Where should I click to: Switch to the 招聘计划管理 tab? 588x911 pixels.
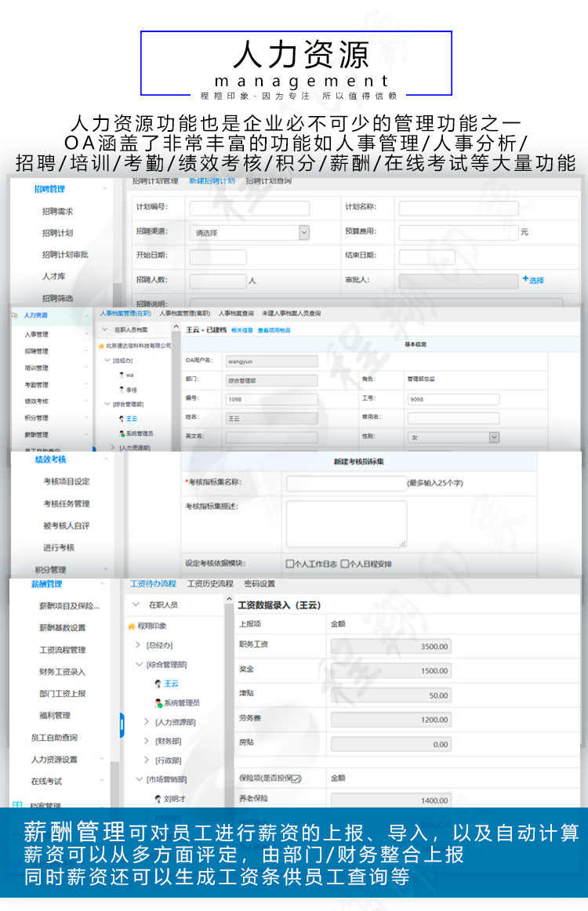point(155,181)
